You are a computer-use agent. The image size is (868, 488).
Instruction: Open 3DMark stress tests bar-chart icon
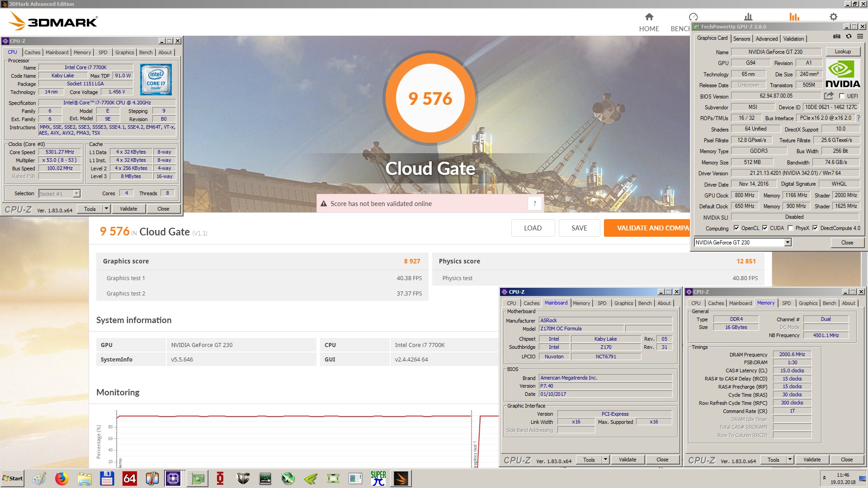click(x=748, y=17)
